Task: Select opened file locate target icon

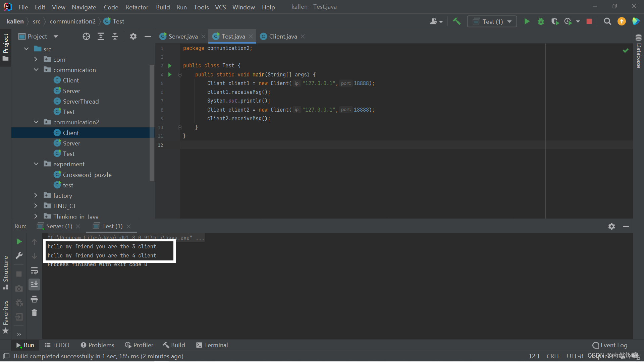Action: pyautogui.click(x=86, y=37)
